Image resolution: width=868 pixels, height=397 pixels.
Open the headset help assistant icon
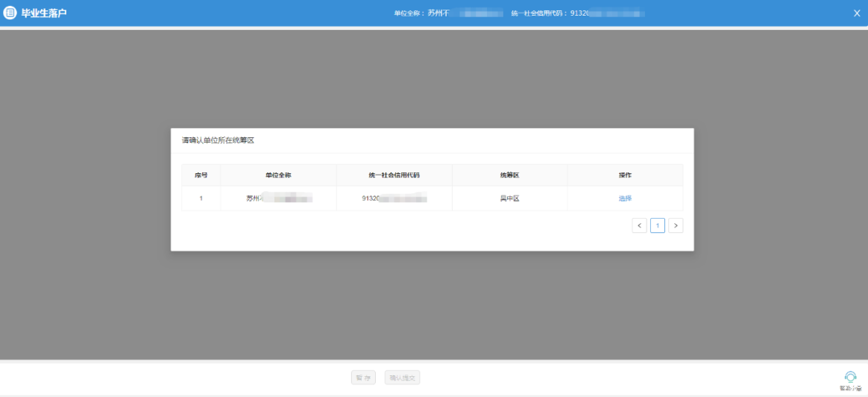850,378
